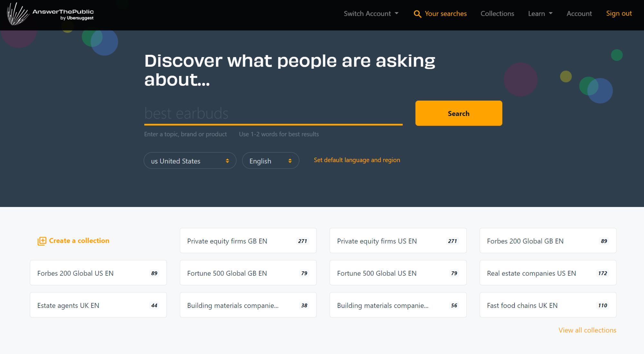The width and height of the screenshot is (644, 354).
Task: Open the Collections page
Action: [x=497, y=14]
